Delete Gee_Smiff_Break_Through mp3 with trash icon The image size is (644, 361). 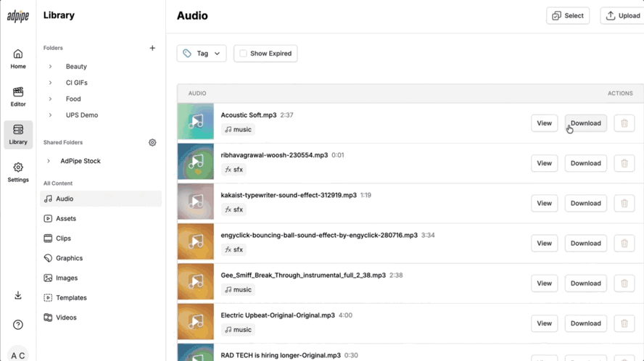(x=624, y=283)
